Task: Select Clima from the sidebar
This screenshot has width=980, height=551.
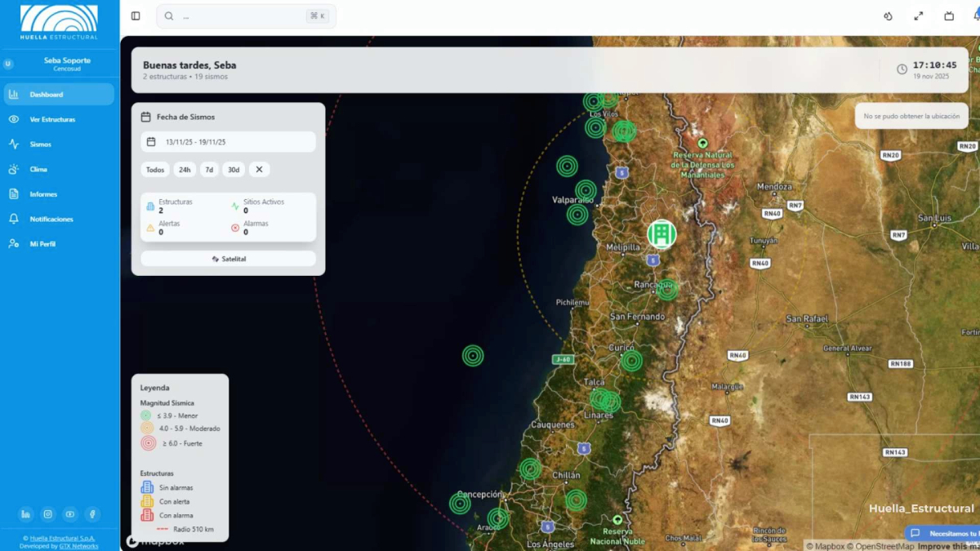Action: tap(59, 169)
